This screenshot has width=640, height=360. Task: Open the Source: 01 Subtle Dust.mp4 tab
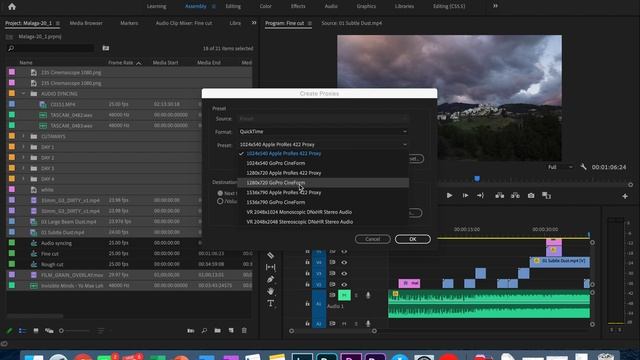click(352, 23)
